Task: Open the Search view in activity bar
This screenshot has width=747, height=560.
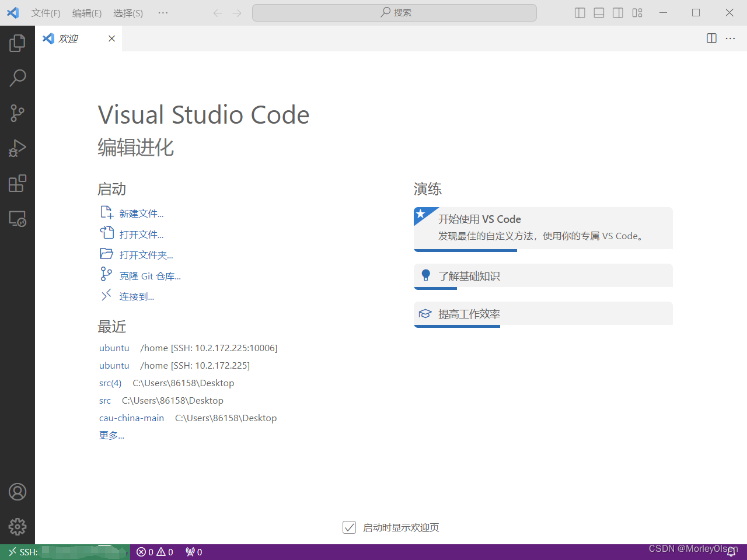Action: [x=18, y=78]
